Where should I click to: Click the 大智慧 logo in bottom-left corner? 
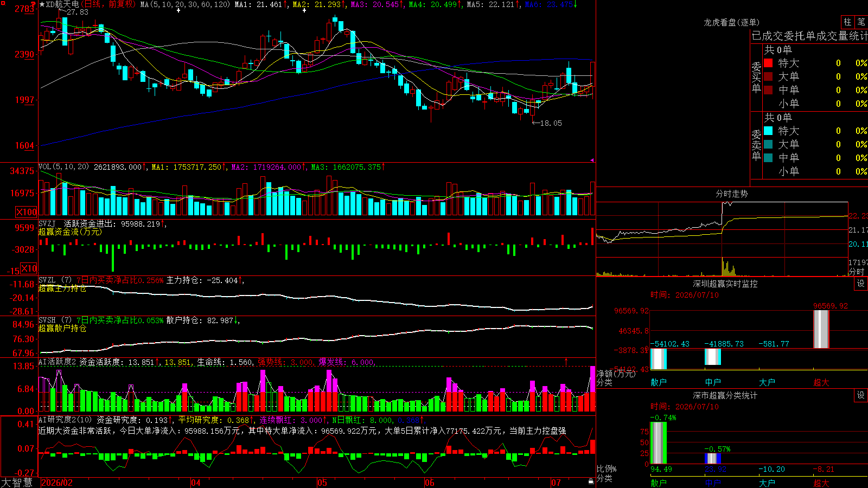[16, 483]
